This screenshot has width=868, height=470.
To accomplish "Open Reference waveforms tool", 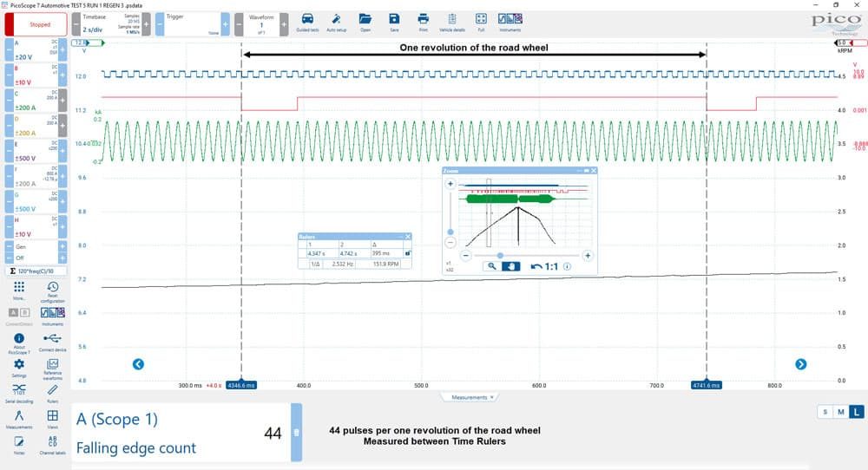I will (53, 369).
